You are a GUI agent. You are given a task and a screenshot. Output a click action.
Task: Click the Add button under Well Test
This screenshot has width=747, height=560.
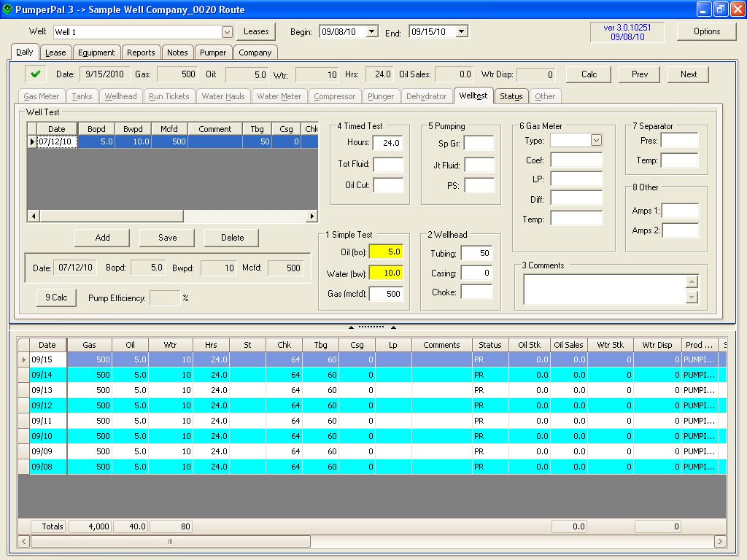[102, 238]
